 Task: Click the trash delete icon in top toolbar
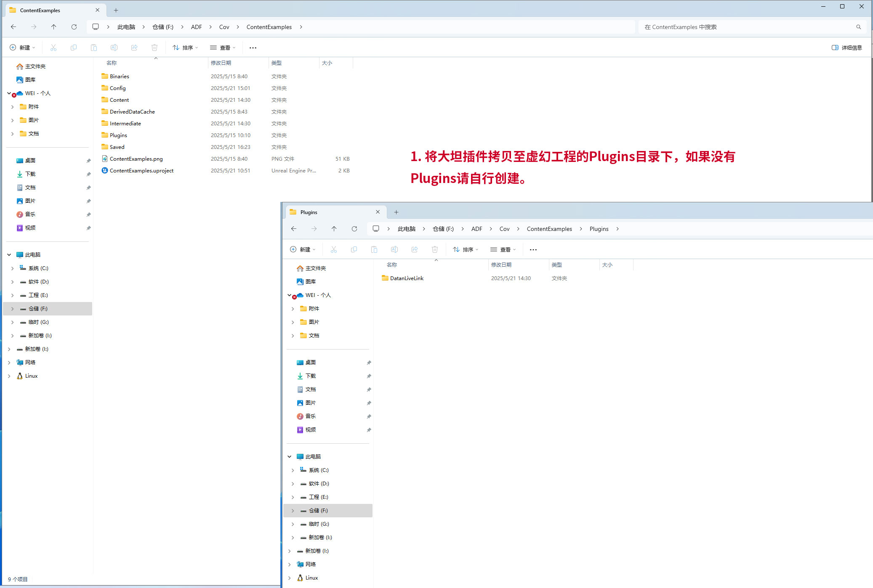[154, 48]
